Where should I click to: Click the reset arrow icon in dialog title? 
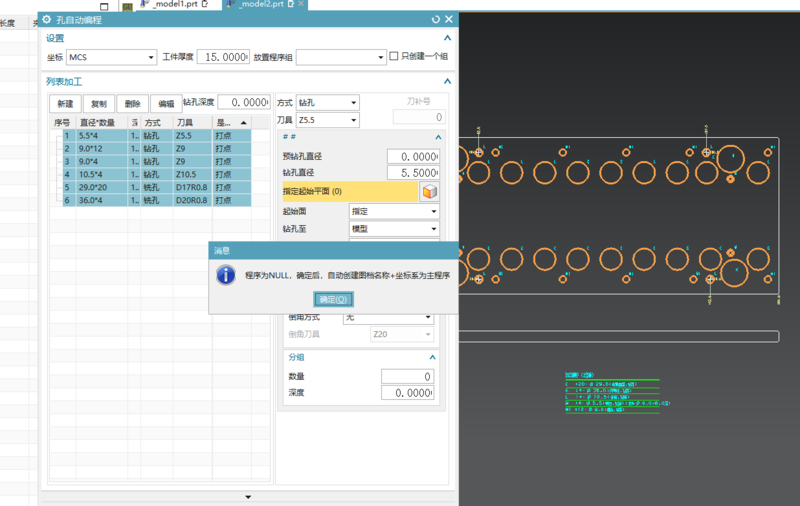(435, 19)
